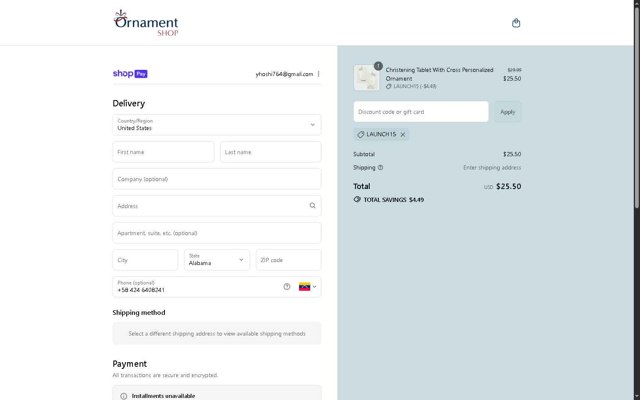Viewport: 640px width, 400px height.
Task: Open the shopping bag cart icon
Action: pos(516,23)
